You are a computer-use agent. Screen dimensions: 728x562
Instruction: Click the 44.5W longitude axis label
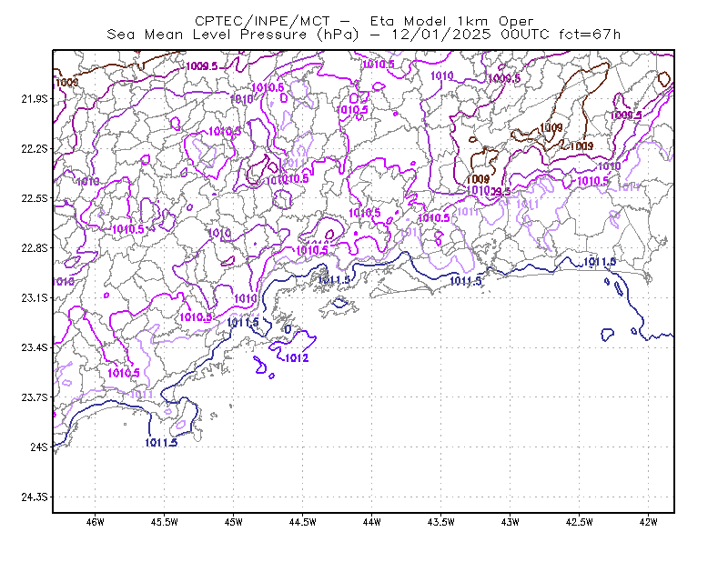(302, 522)
